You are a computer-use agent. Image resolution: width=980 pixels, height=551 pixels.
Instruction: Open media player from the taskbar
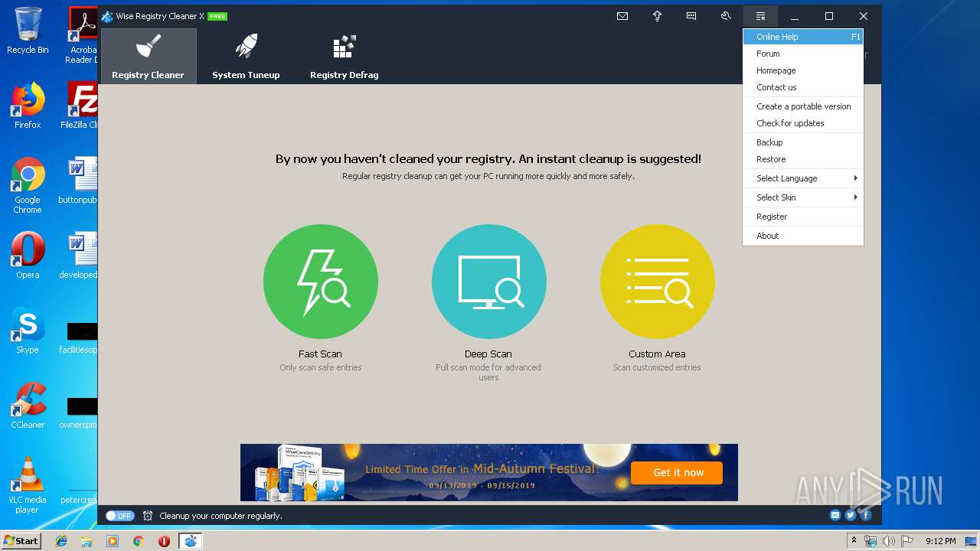click(113, 541)
